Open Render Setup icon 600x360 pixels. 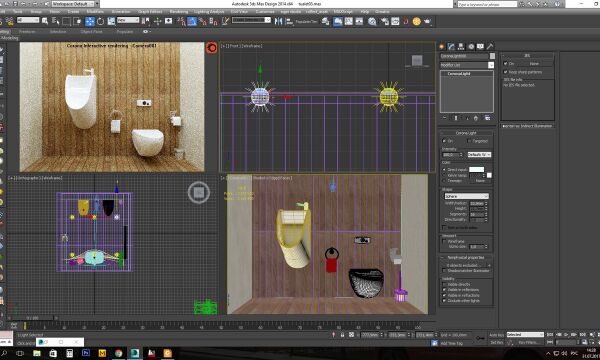(x=385, y=21)
